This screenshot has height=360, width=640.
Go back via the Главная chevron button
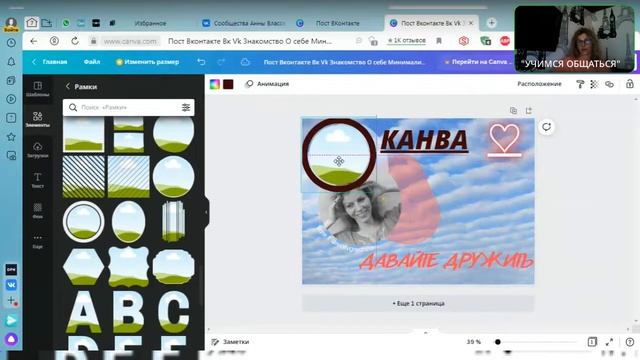coord(49,62)
